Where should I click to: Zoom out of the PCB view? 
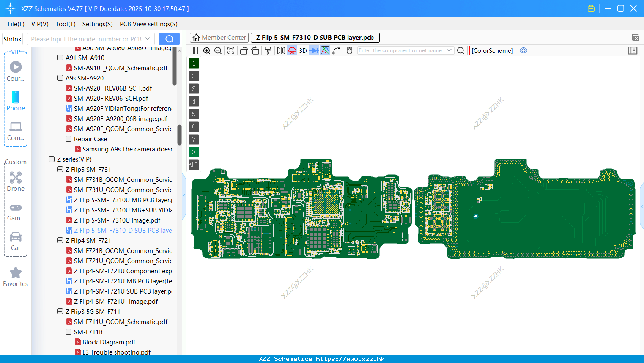click(218, 50)
